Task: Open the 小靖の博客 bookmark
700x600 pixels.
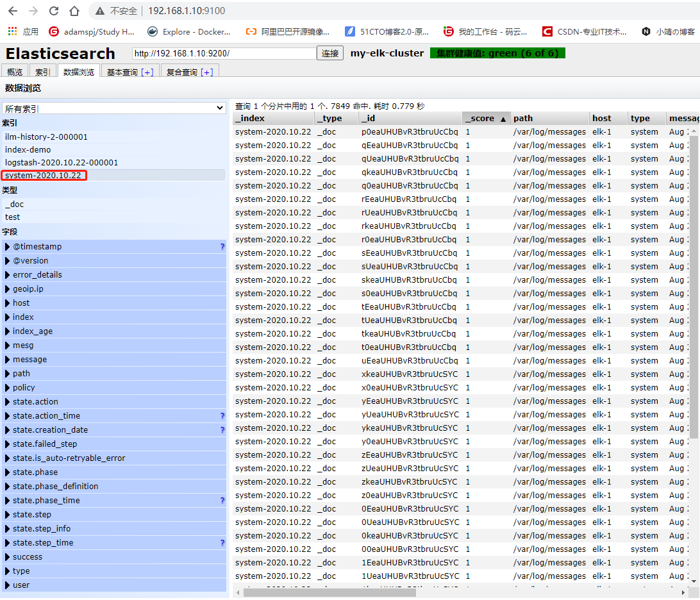Action: point(668,31)
